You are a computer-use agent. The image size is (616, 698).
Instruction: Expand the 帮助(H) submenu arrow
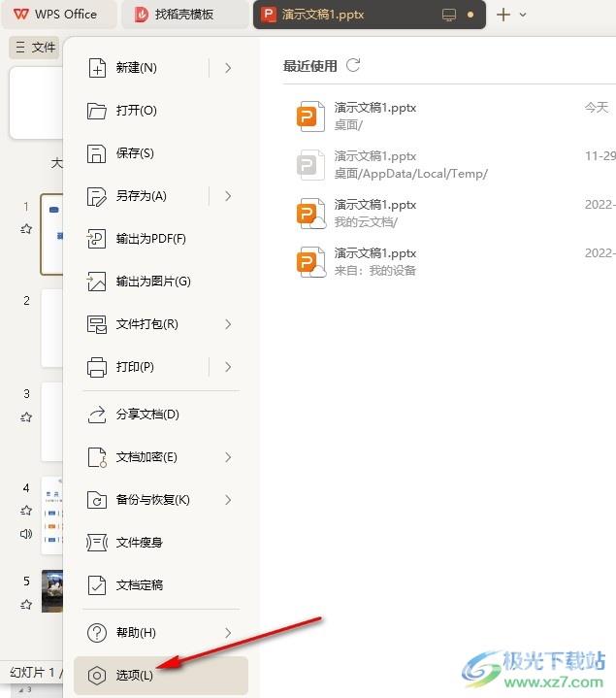(228, 633)
